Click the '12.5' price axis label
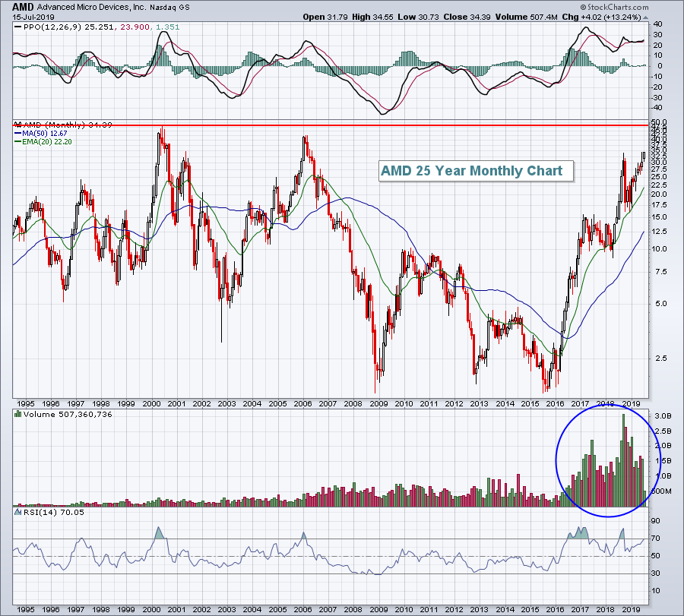 click(x=658, y=232)
